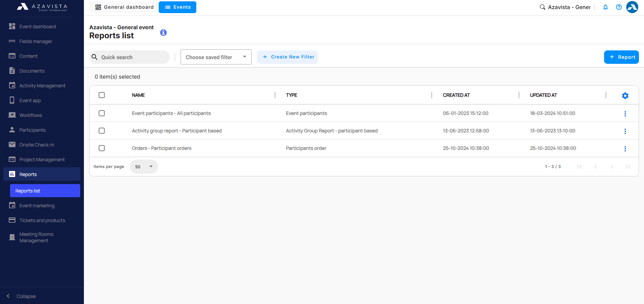Click the info icon beside Reports list
This screenshot has width=644, height=304.
point(163,33)
